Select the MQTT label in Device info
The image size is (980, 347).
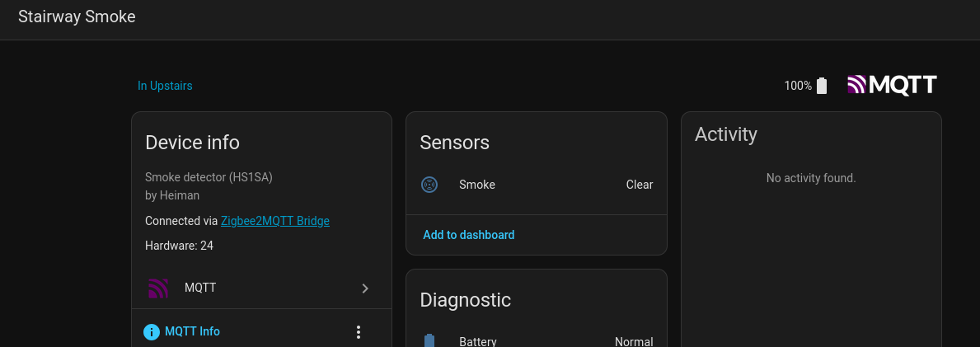(x=200, y=288)
